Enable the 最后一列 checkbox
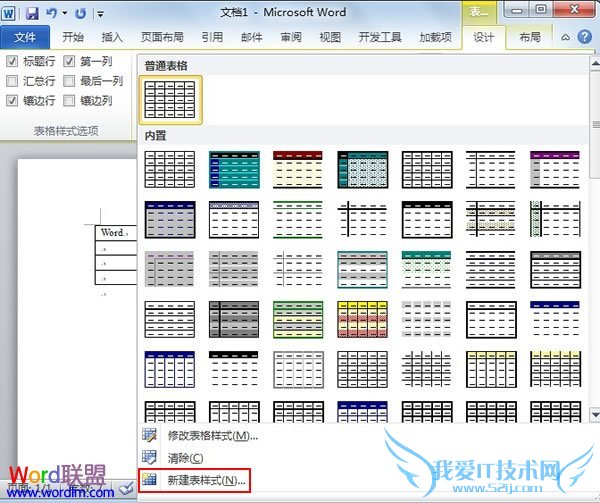600x503 pixels. point(69,81)
